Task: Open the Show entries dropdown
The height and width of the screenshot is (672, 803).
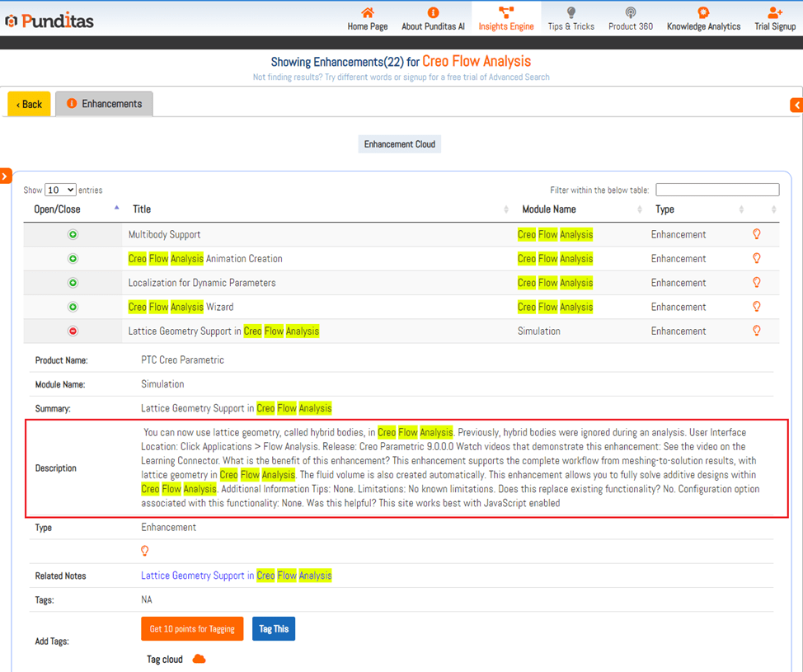Action: click(x=60, y=190)
